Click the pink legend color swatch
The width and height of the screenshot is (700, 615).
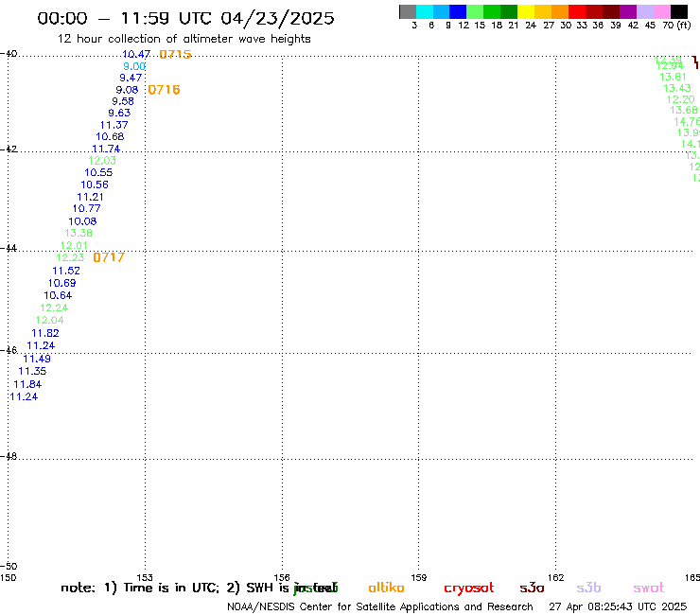coord(662,11)
